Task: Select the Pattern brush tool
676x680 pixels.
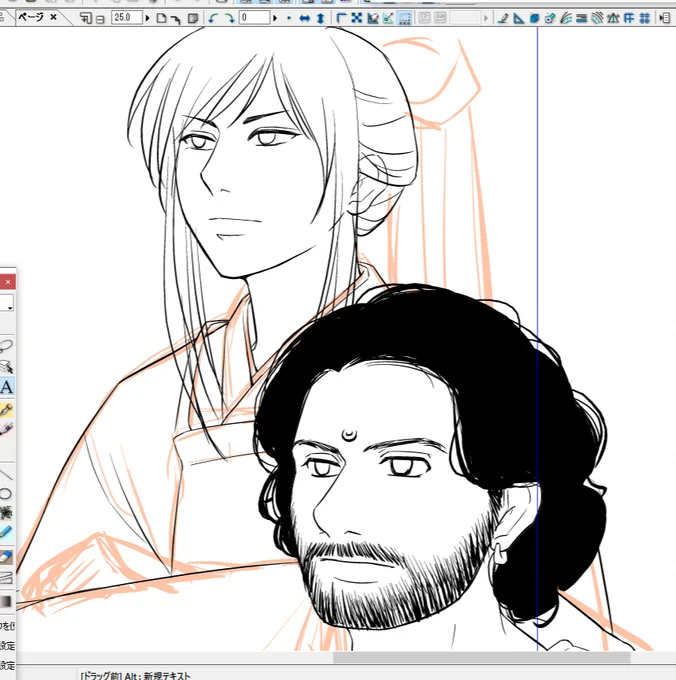Action: (x=6, y=513)
